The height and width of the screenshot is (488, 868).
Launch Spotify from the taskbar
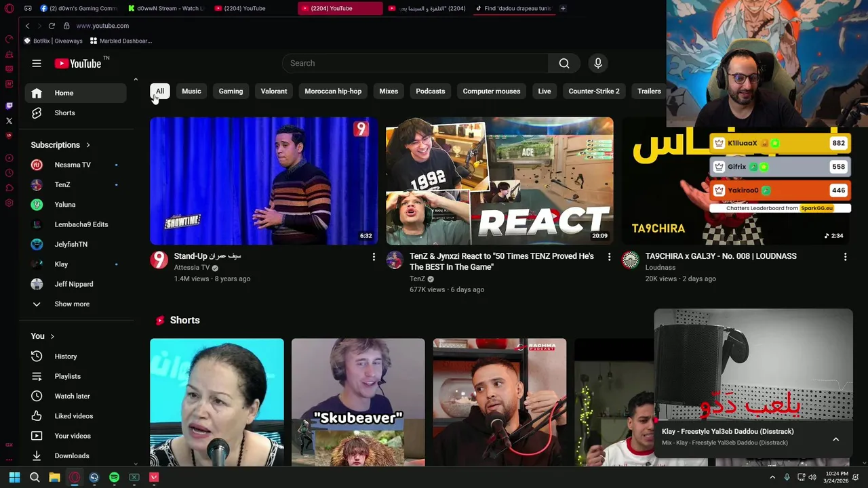(x=114, y=477)
